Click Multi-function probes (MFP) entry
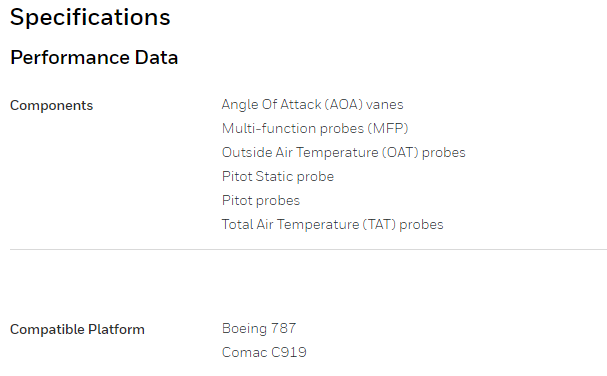The image size is (607, 376). pyautogui.click(x=315, y=129)
